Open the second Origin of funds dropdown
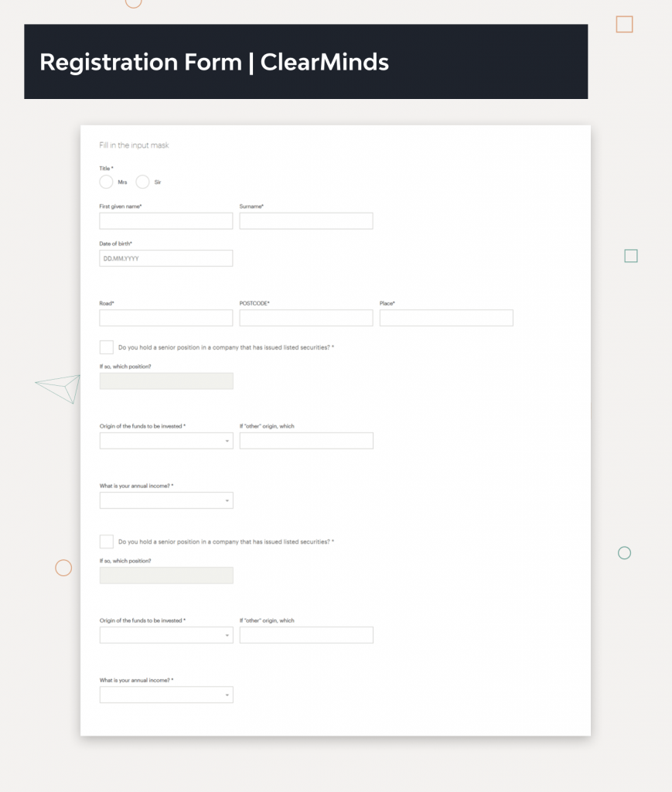Viewport: 672px width, 792px height. coord(166,635)
